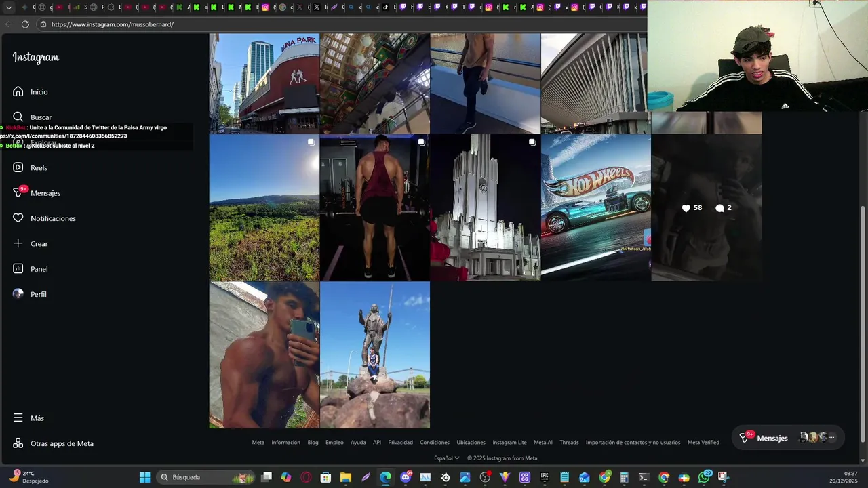The width and height of the screenshot is (868, 488).
Task: Open Otras apps de Meta
Action: coord(54,443)
